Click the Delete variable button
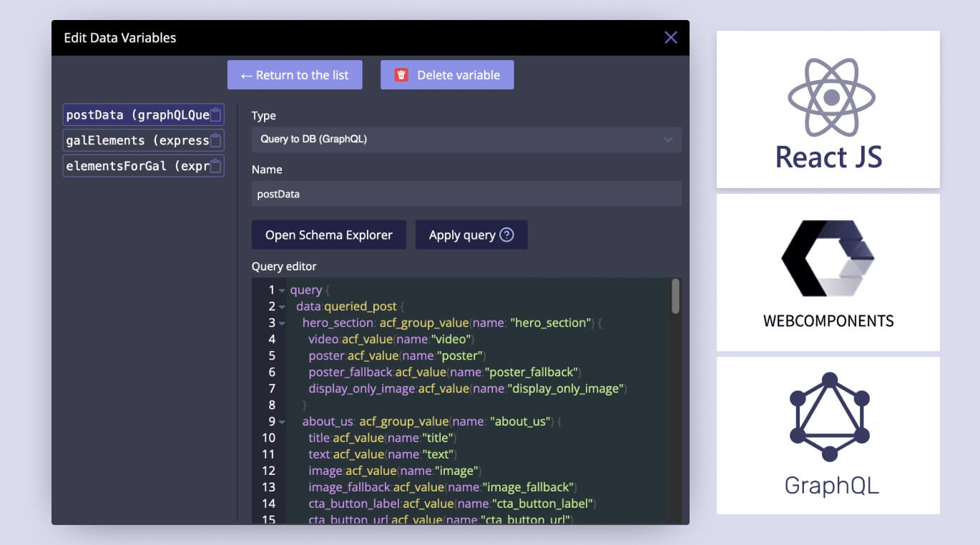The width and height of the screenshot is (980, 545). (447, 75)
